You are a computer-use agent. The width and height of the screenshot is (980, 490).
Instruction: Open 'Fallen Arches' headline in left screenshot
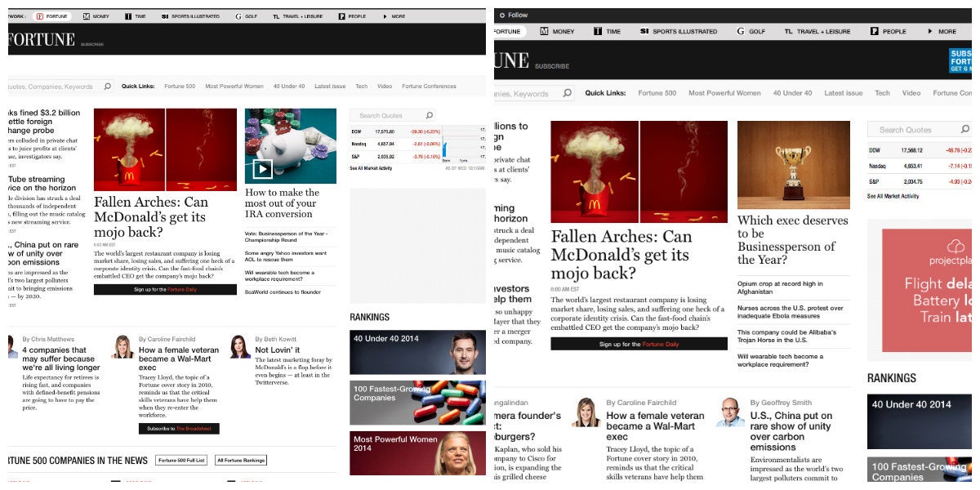(x=151, y=216)
